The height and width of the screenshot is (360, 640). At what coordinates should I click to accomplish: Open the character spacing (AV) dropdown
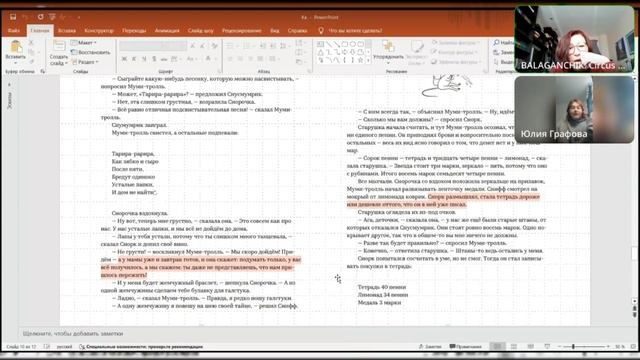[x=176, y=59]
